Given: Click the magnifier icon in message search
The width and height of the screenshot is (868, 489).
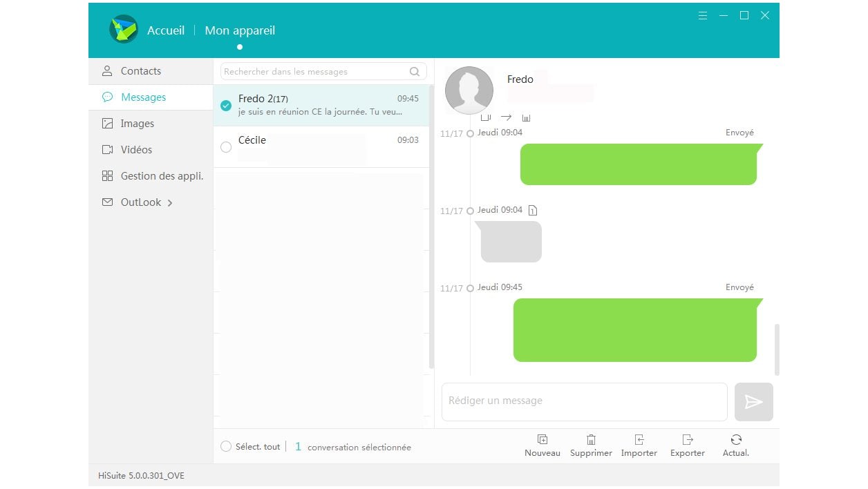Looking at the screenshot, I should pyautogui.click(x=415, y=72).
